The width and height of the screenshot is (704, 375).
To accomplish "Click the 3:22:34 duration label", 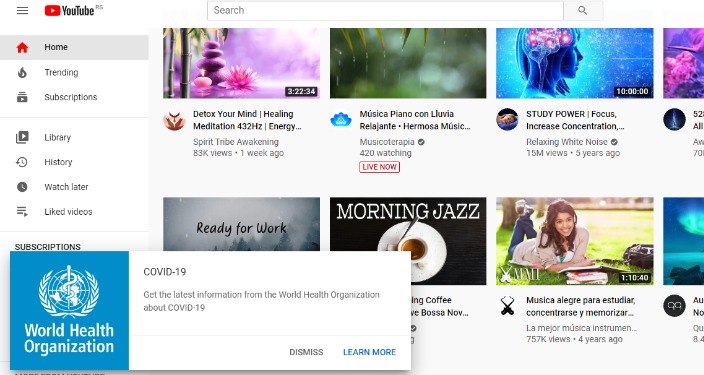I will tap(301, 92).
